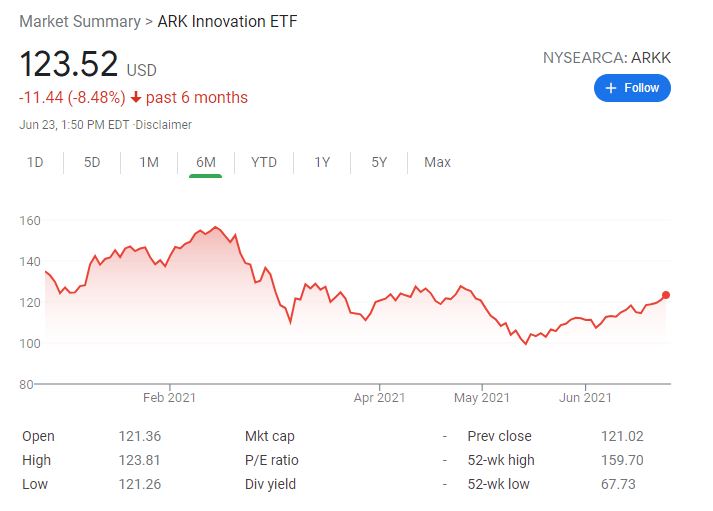Click the 52-wk high value 159.70
This screenshot has height=511, width=713.
point(622,460)
